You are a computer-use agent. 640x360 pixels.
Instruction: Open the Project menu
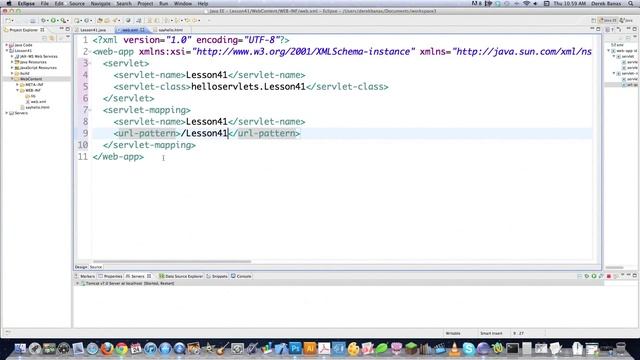(x=145, y=4)
